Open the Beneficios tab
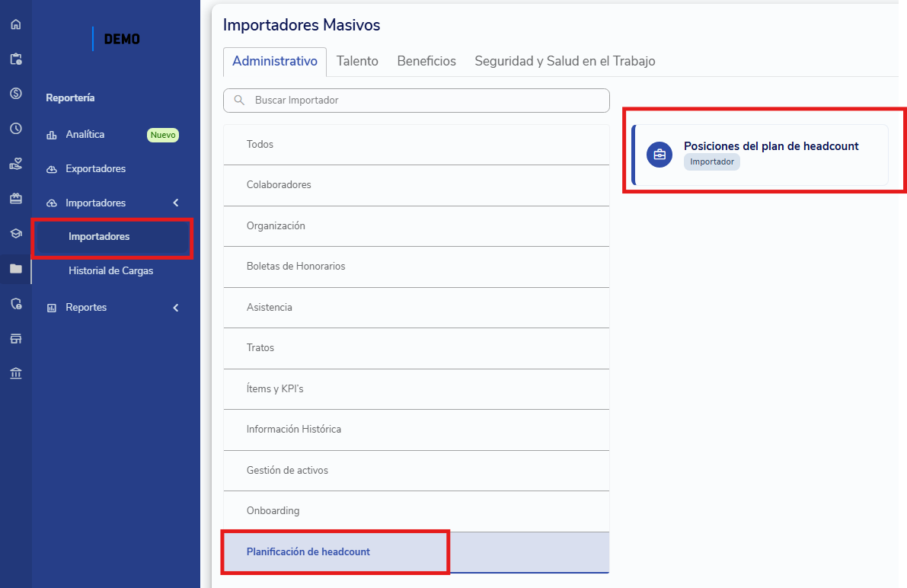The image size is (907, 588). coord(426,62)
